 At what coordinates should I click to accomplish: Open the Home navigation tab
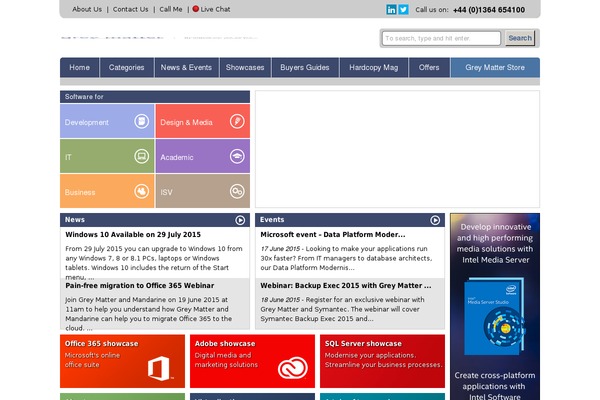click(80, 67)
